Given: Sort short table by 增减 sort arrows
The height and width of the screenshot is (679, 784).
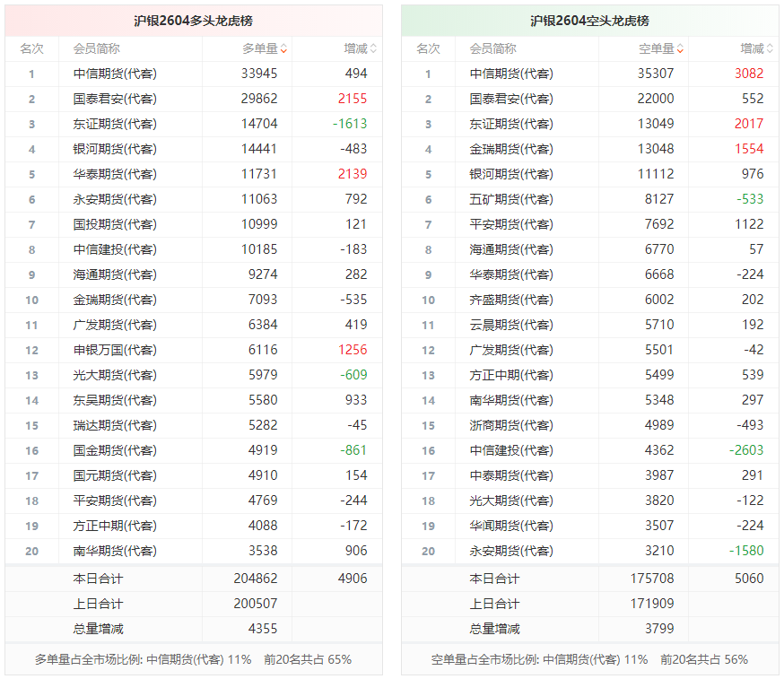Looking at the screenshot, I should point(770,49).
